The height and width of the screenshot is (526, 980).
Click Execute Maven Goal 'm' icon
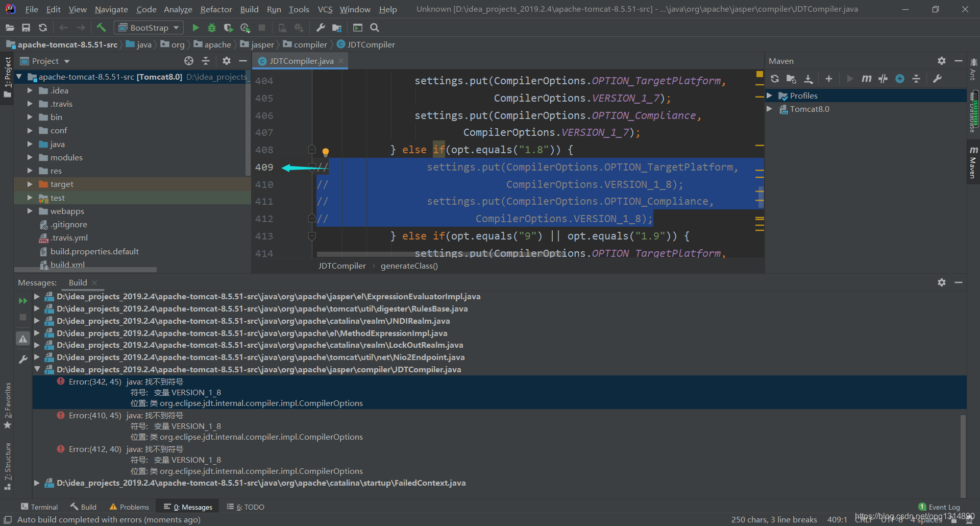tap(866, 79)
